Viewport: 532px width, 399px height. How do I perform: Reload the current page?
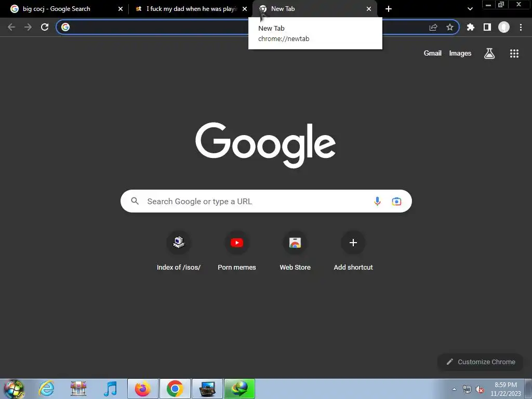[45, 27]
